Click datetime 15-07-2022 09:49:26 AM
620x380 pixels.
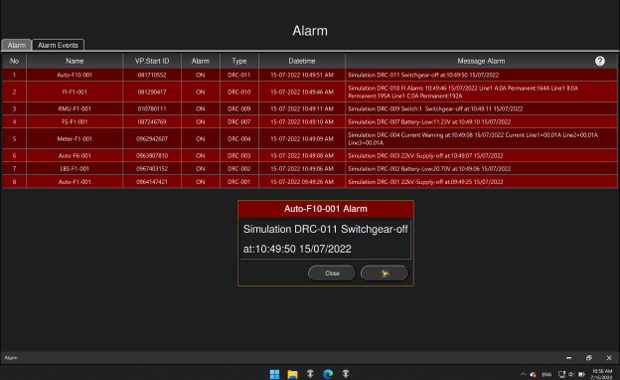click(302, 182)
